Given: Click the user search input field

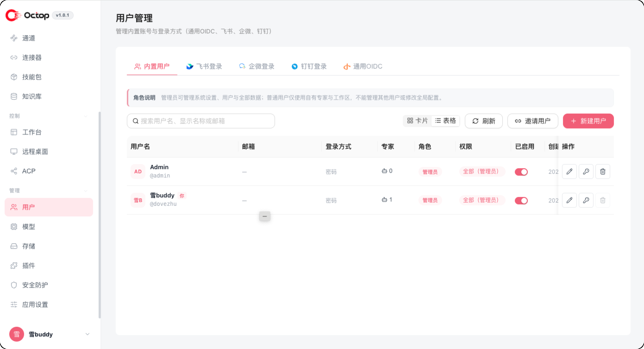Looking at the screenshot, I should (201, 121).
